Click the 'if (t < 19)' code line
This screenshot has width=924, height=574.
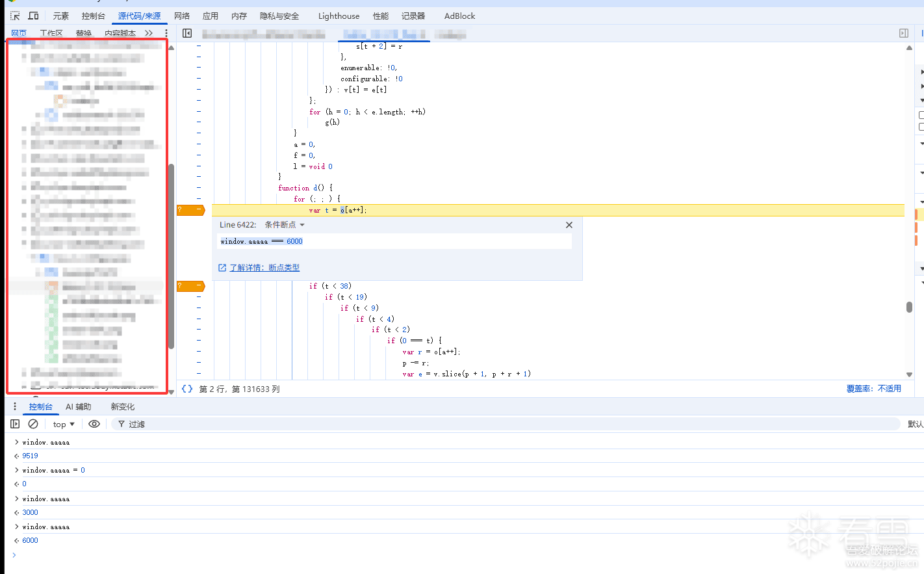pyautogui.click(x=346, y=297)
